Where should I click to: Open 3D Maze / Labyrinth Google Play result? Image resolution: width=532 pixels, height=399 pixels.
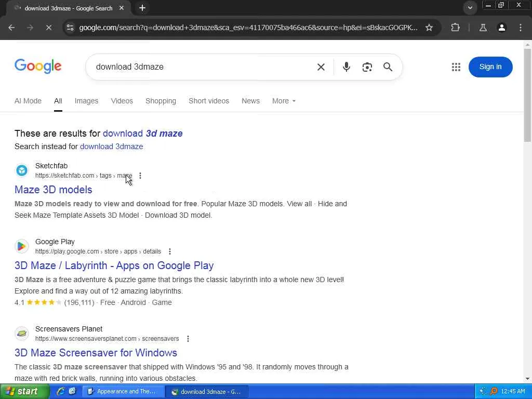pyautogui.click(x=114, y=265)
